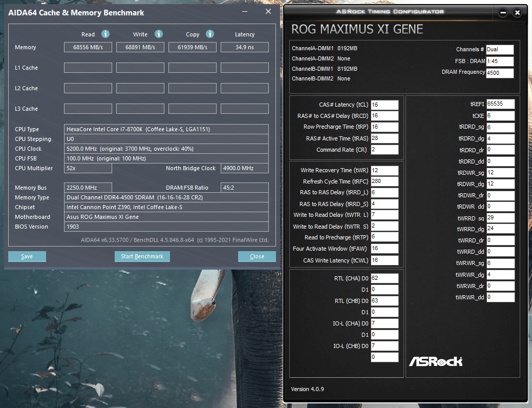Click the Memory Copy value 61939 MB/s
This screenshot has width=532, height=408.
point(193,47)
